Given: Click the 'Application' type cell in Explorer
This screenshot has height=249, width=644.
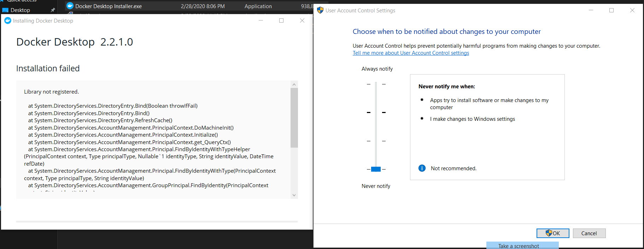Looking at the screenshot, I should click(x=258, y=6).
